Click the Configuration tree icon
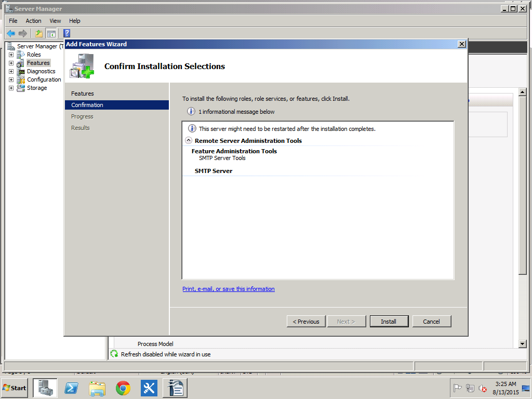The width and height of the screenshot is (532, 399). [x=21, y=79]
